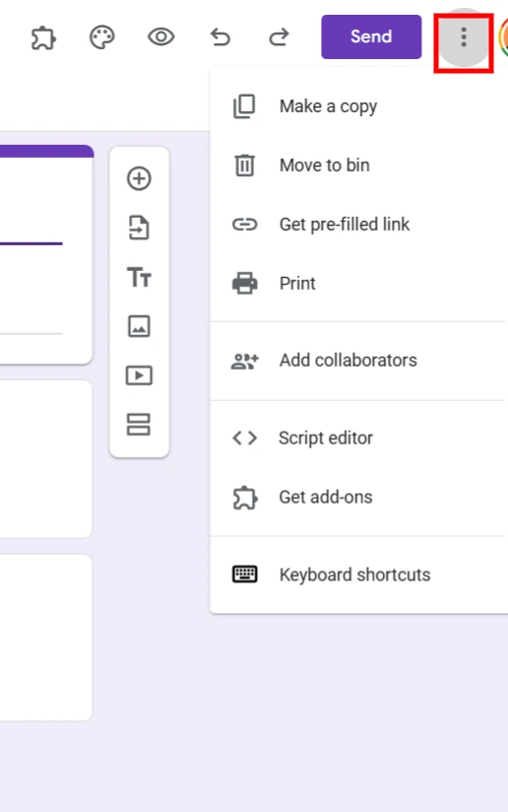508x812 pixels.
Task: Preview the form with the eye icon
Action: 160,37
